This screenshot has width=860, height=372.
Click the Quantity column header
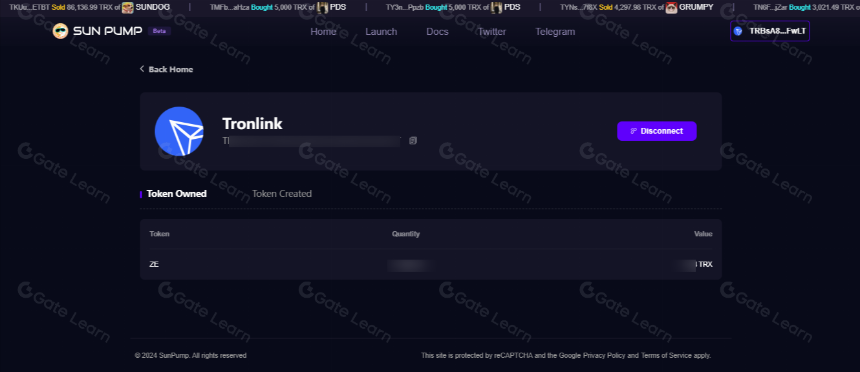click(x=406, y=234)
